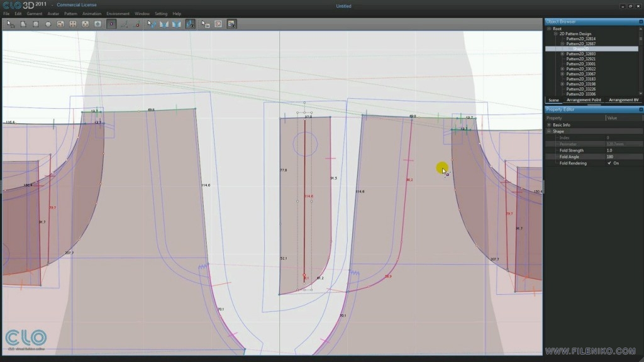Open the Avatar menu
Image resolution: width=644 pixels, height=362 pixels.
53,14
